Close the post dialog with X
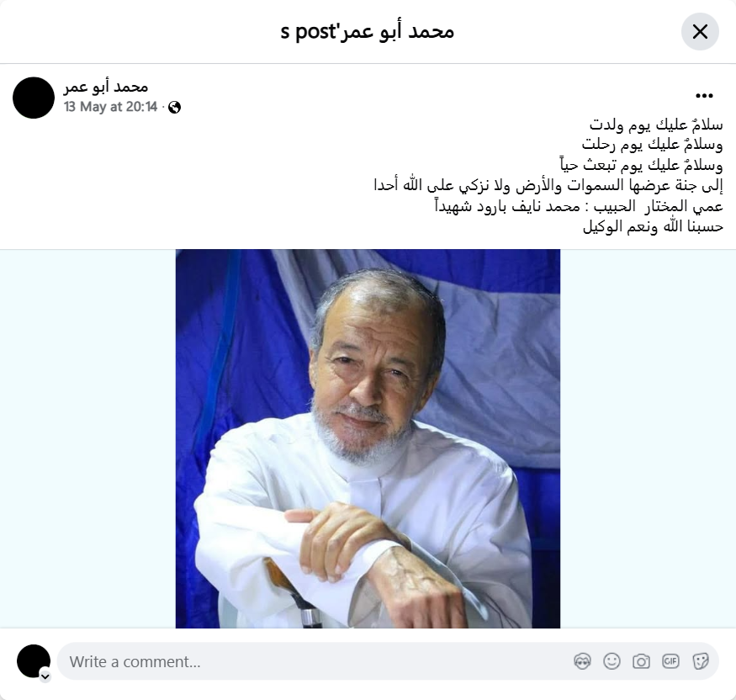The width and height of the screenshot is (736, 700). (700, 31)
